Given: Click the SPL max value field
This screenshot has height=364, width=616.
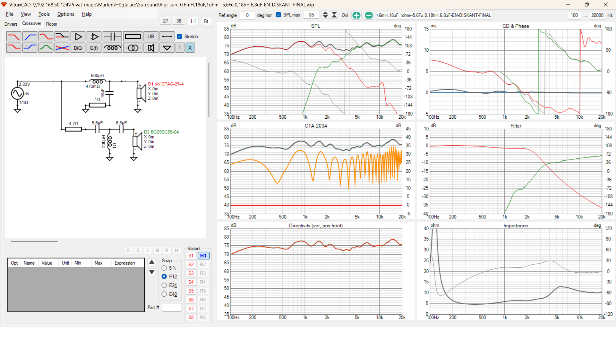Looking at the screenshot, I should (311, 15).
